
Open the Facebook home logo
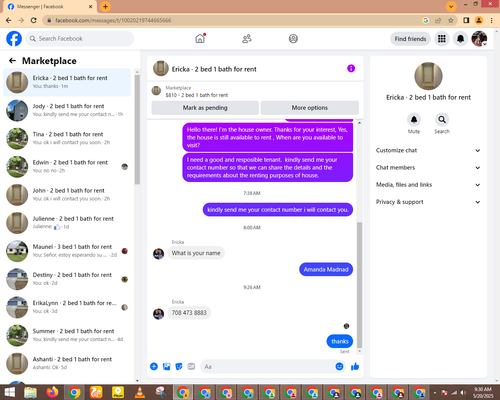click(14, 39)
